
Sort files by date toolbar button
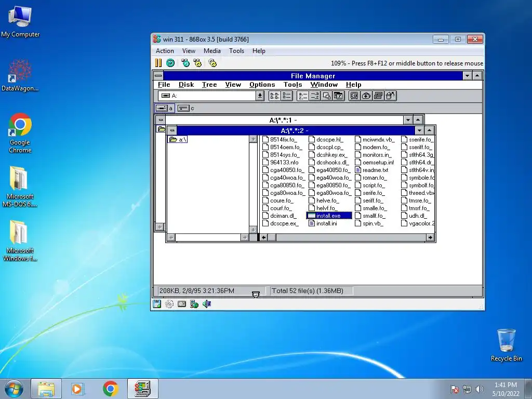pyautogui.click(x=338, y=96)
